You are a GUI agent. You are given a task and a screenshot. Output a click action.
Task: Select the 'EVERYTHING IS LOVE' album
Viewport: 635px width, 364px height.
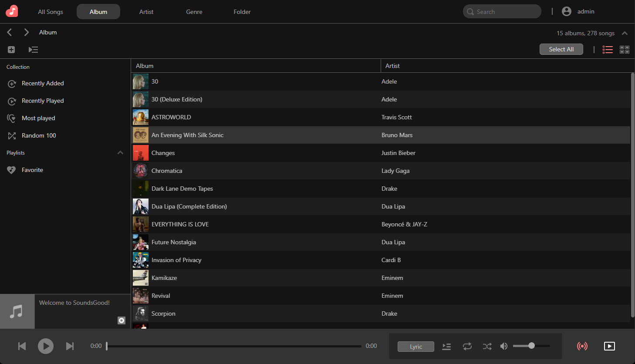(x=381, y=224)
